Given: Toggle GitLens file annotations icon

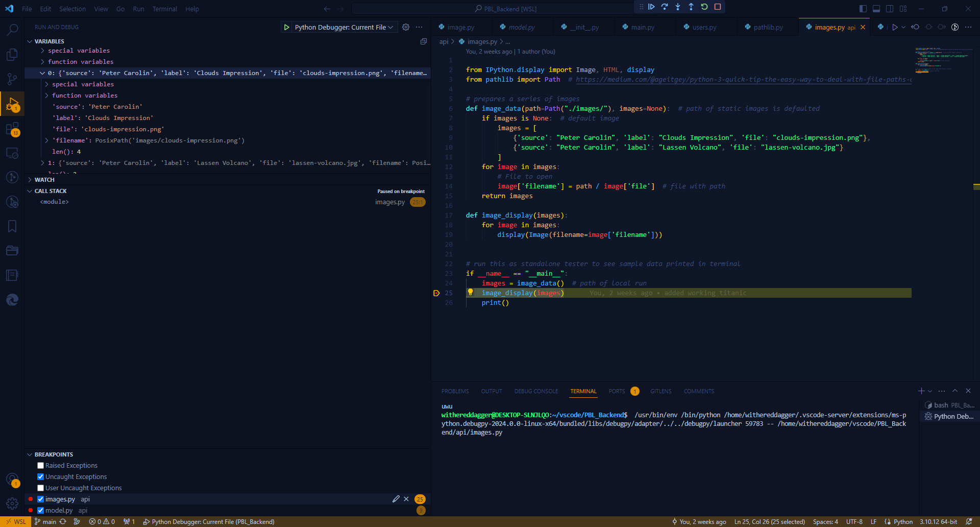Looking at the screenshot, I should (x=955, y=27).
